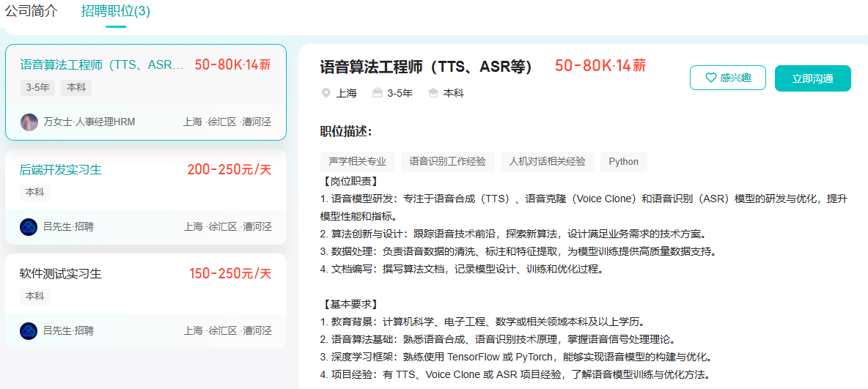Select the 招聘职位(3) tab
The width and height of the screenshot is (868, 389).
click(115, 11)
